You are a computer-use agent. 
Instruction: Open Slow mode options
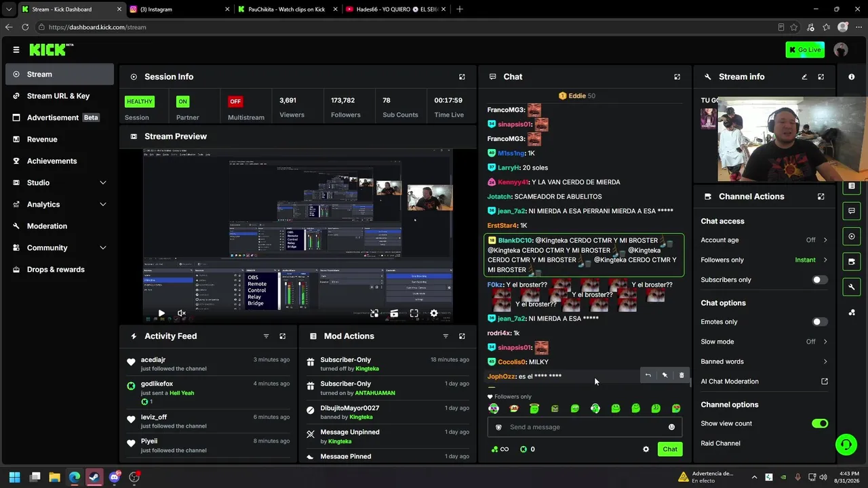(764, 342)
